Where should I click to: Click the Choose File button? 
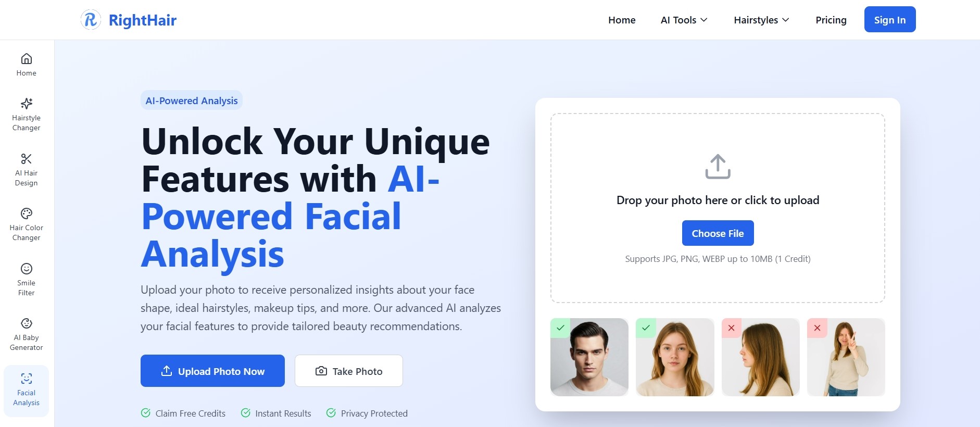[718, 233]
